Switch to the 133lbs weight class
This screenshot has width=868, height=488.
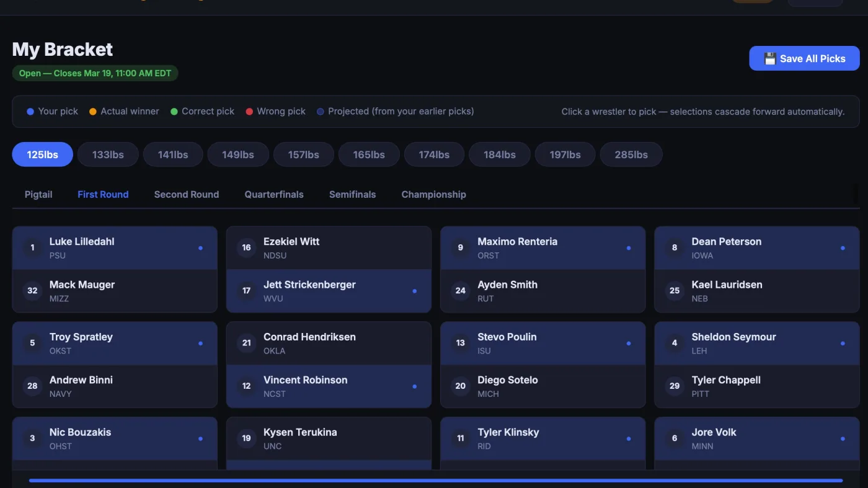coord(108,155)
